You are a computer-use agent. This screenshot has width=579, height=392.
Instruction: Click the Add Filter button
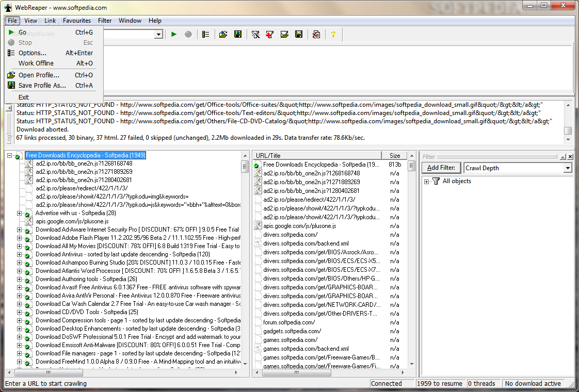(x=441, y=168)
